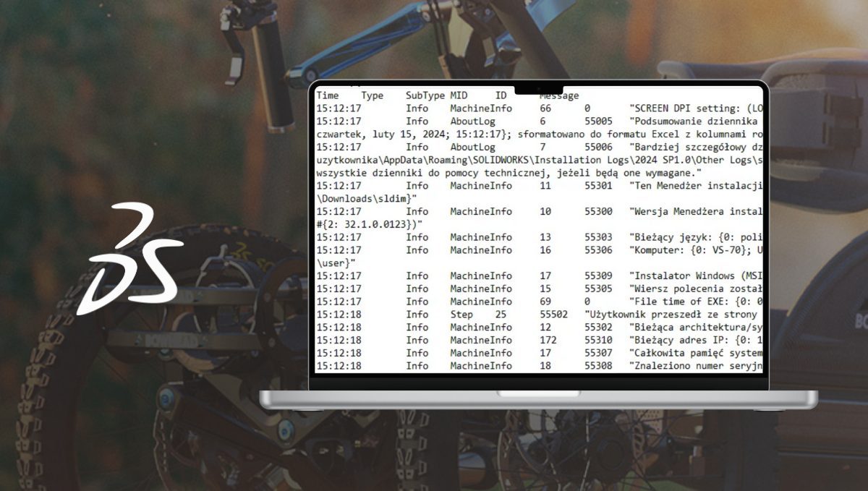Click the "czwartek, luty 15, 2024" line
The image size is (868, 491).
click(539, 135)
